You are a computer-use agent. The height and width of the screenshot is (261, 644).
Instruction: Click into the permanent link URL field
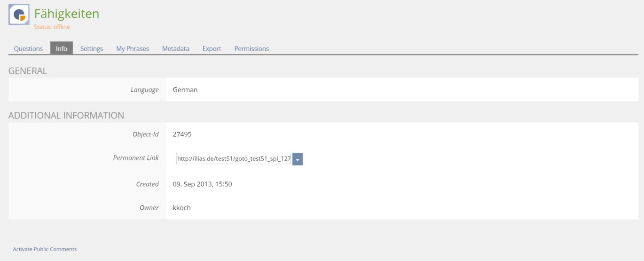tap(234, 159)
